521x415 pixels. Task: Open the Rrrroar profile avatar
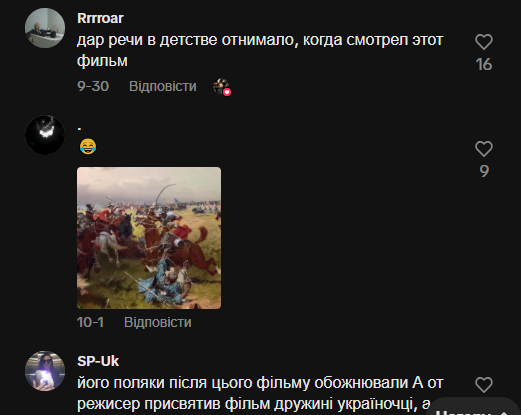[x=45, y=28]
